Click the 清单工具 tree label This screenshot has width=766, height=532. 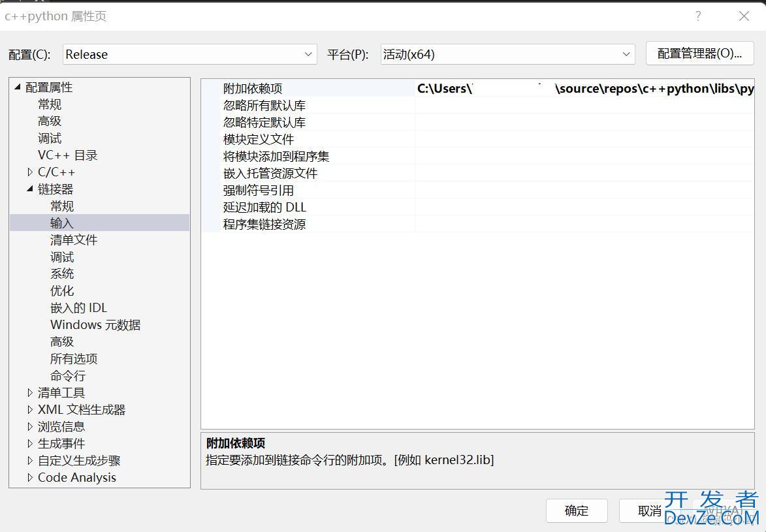[x=61, y=392]
